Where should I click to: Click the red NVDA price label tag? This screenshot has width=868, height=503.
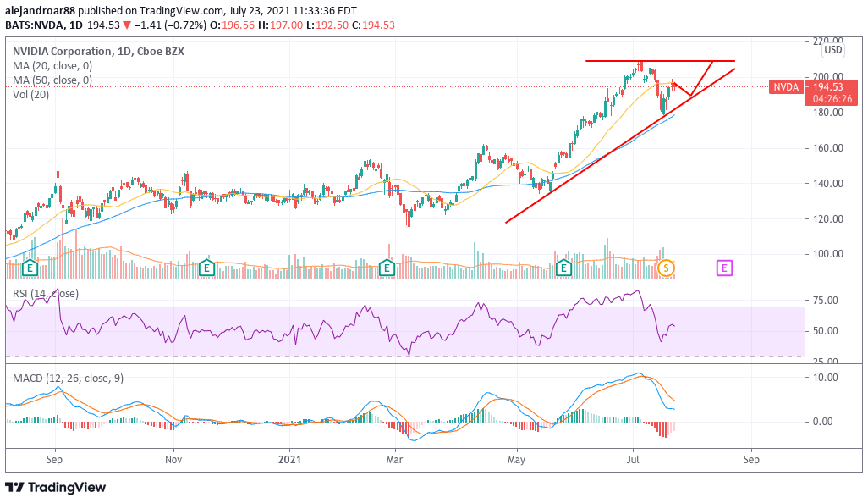pyautogui.click(x=786, y=87)
